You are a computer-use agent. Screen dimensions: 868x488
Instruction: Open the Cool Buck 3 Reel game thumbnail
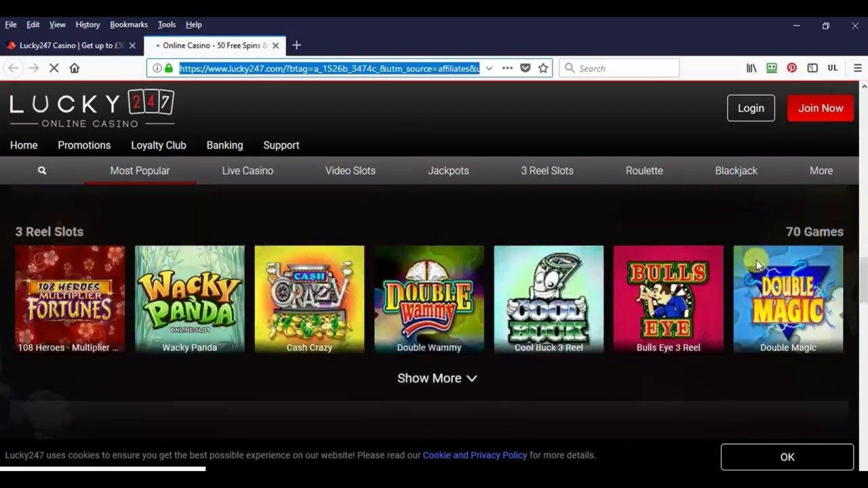pyautogui.click(x=549, y=300)
